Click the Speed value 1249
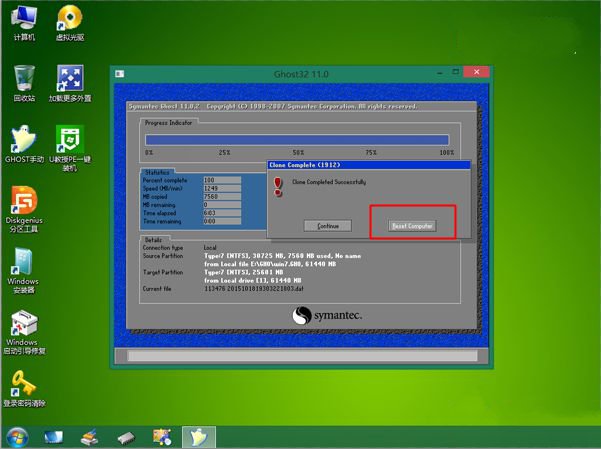Image resolution: width=601 pixels, height=449 pixels. tap(222, 188)
